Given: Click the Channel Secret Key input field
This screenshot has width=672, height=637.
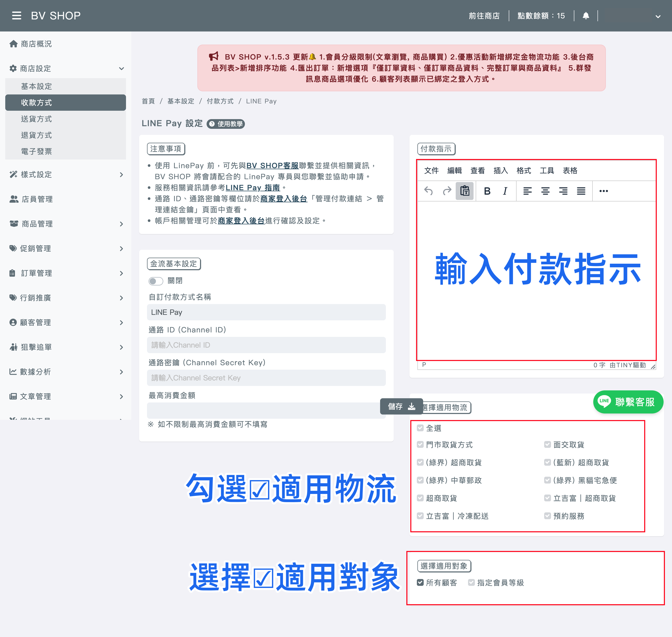Looking at the screenshot, I should (x=266, y=378).
